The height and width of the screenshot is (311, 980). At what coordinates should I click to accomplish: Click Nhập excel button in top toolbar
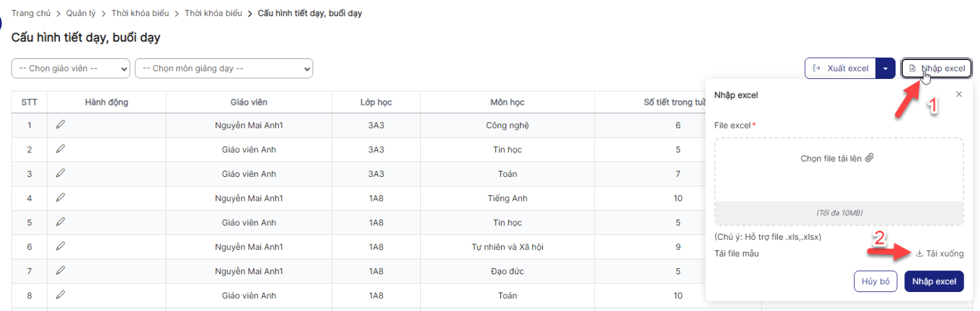tap(937, 69)
